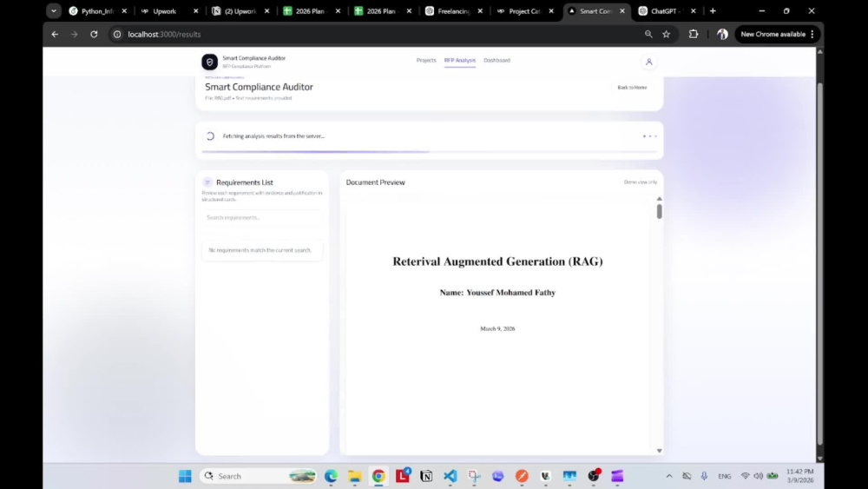Image resolution: width=868 pixels, height=489 pixels.
Task: Close the ChatGPT browser tab
Action: tap(693, 11)
